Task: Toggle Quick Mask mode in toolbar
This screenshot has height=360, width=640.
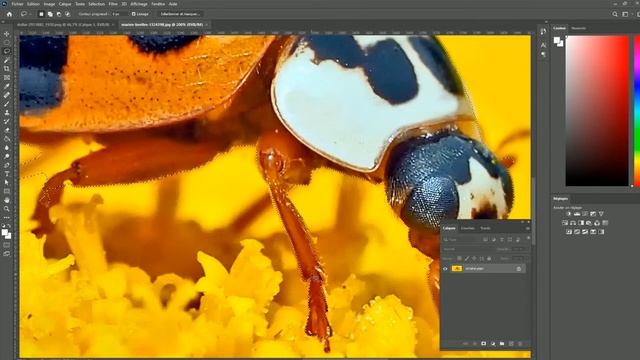Action: coord(7,245)
